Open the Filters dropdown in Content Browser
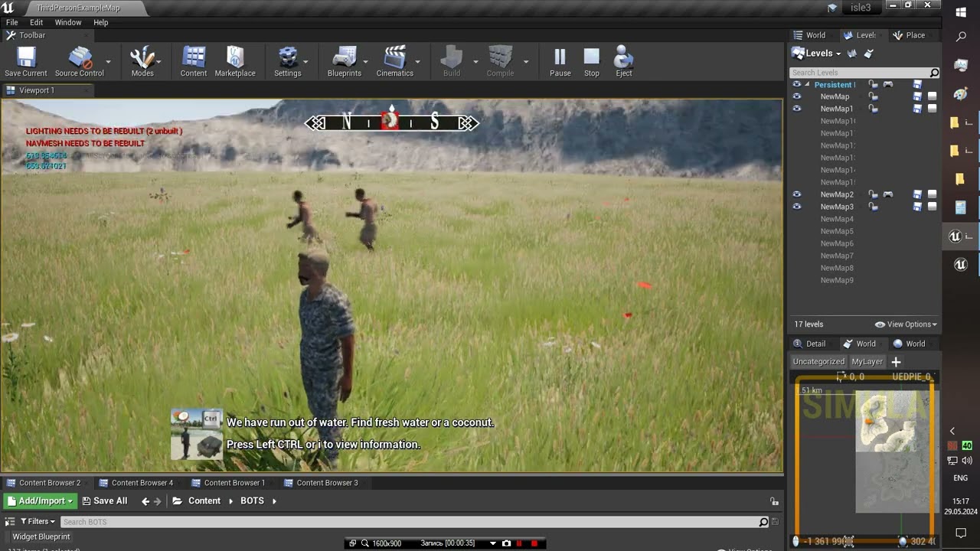Screen dimensions: 980x551 point(38,521)
